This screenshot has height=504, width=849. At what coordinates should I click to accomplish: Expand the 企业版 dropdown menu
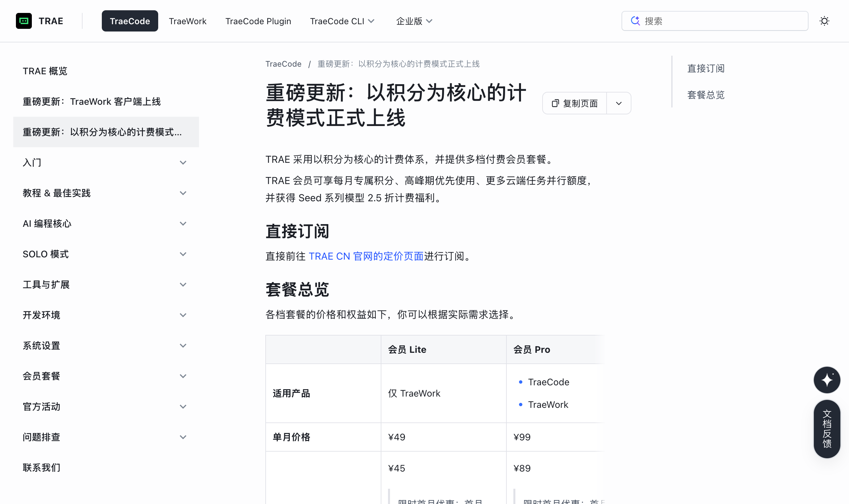414,21
